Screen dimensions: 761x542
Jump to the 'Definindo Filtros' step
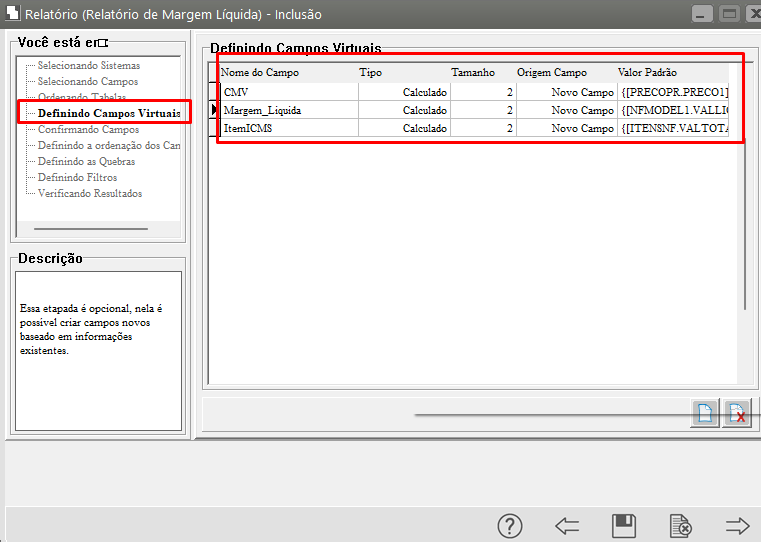click(77, 178)
